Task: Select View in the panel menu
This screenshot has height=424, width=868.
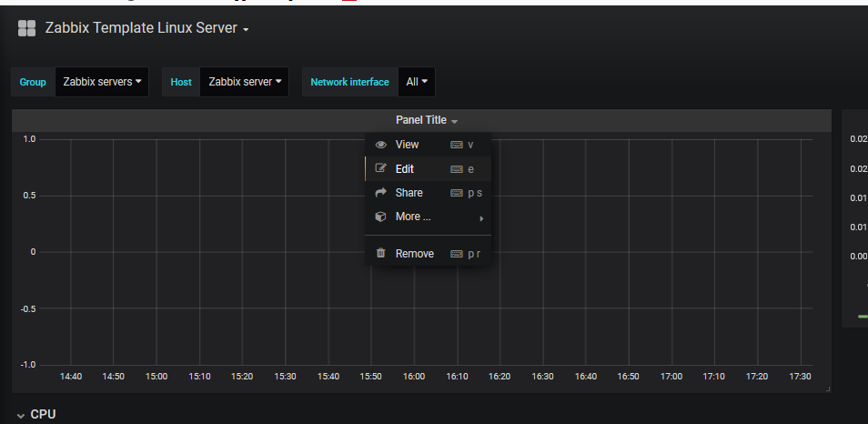Action: (x=428, y=145)
